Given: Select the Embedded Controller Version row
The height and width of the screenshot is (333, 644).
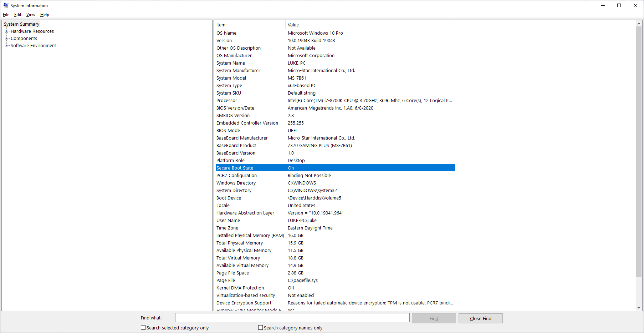Looking at the screenshot, I should coord(335,123).
